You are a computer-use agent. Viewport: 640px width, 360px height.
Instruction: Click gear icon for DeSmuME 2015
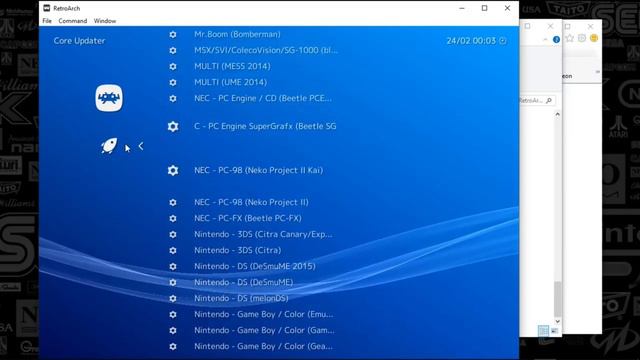click(x=173, y=267)
